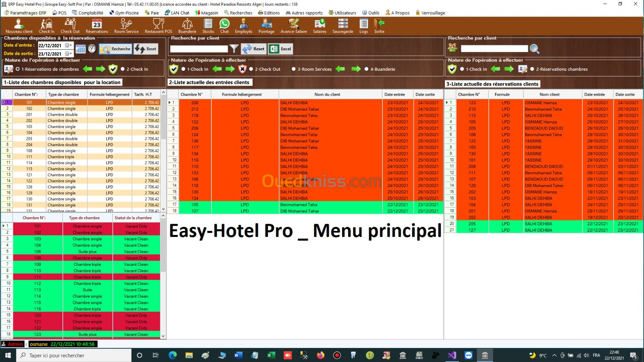Open the Magasin menu
644x362 pixels.
click(206, 13)
